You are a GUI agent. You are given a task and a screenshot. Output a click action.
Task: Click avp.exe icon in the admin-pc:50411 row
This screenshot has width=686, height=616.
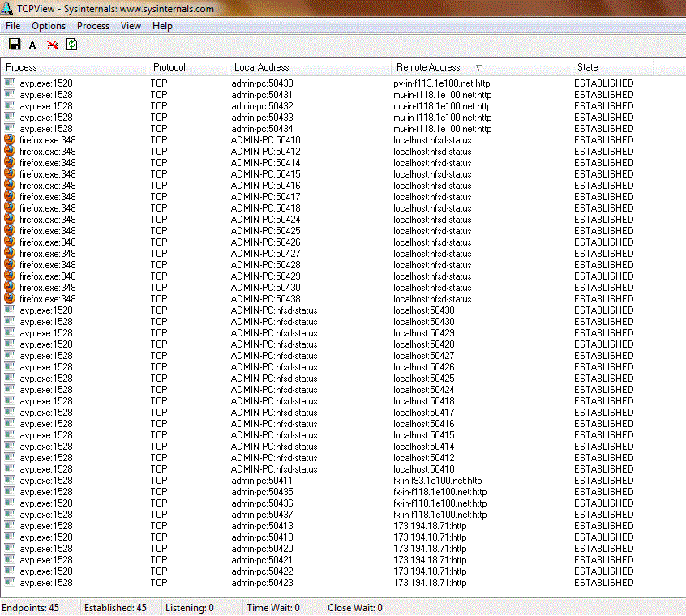(x=10, y=480)
